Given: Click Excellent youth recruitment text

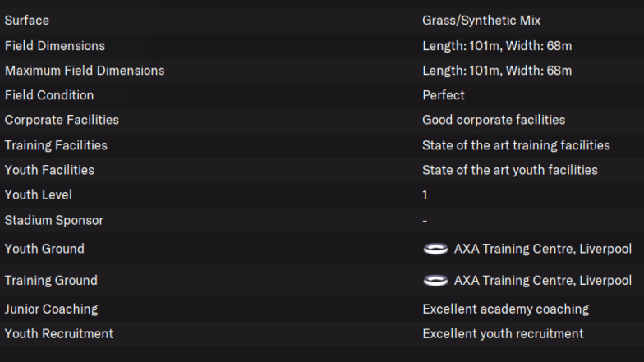Looking at the screenshot, I should pos(503,333).
